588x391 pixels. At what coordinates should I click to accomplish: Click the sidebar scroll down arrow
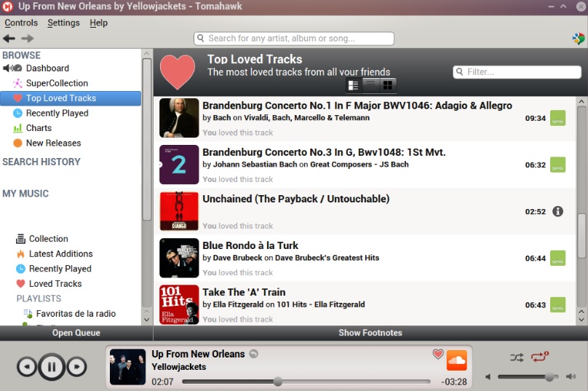coord(146,320)
